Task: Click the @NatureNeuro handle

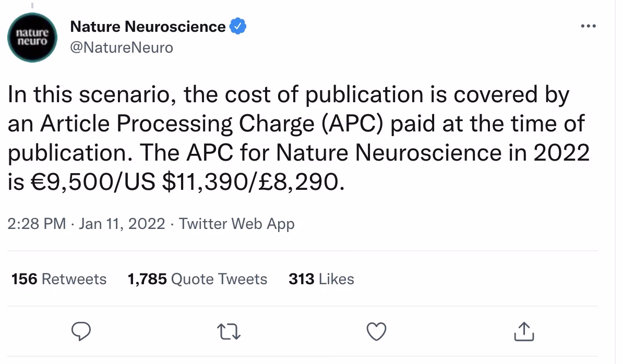Action: coord(122,47)
